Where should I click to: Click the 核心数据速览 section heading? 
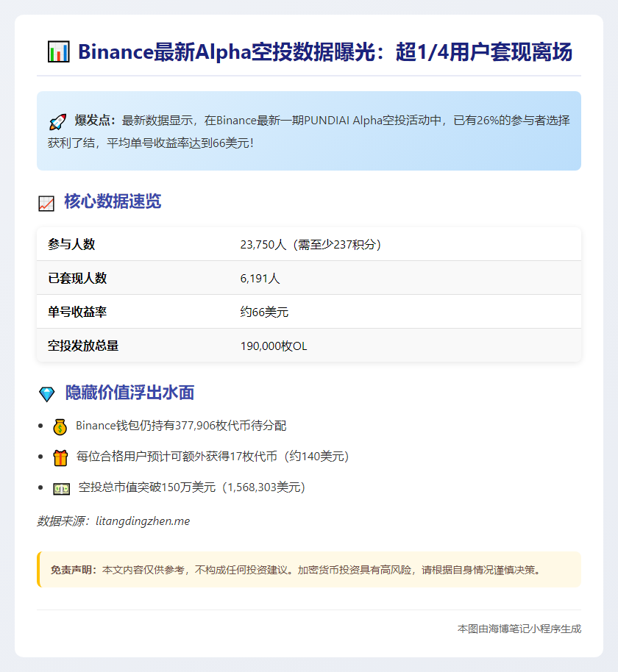[113, 201]
